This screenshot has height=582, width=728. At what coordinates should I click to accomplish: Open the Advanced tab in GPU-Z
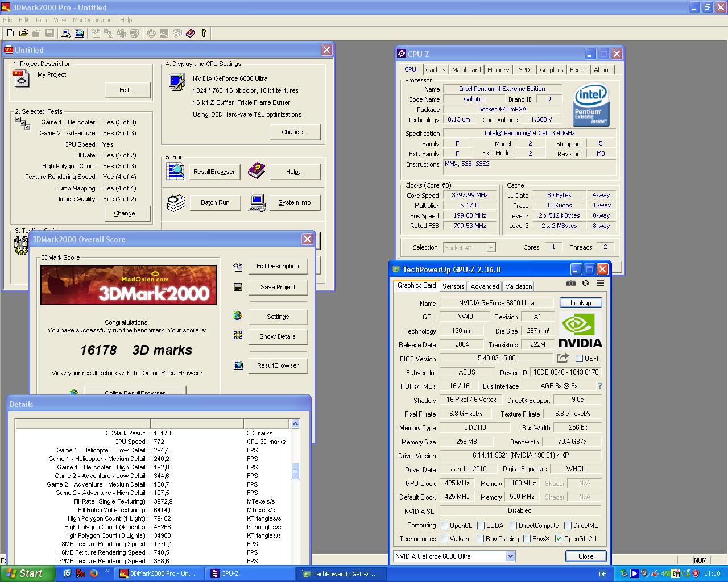pos(485,286)
